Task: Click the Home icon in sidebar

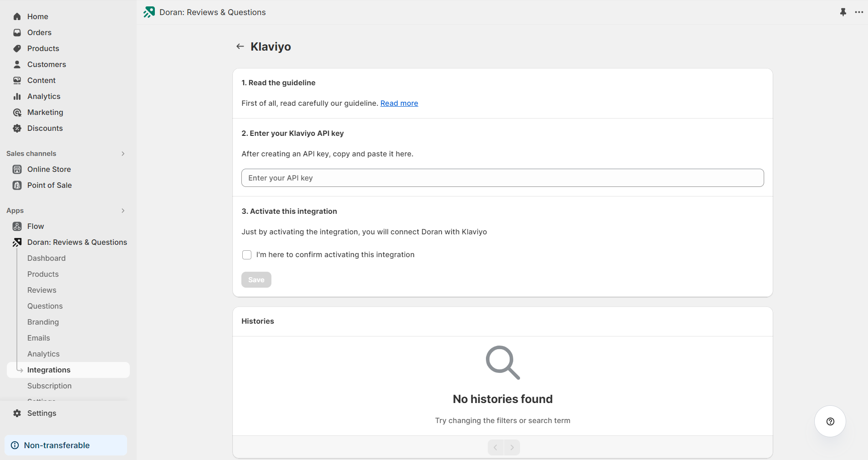Action: click(x=17, y=16)
